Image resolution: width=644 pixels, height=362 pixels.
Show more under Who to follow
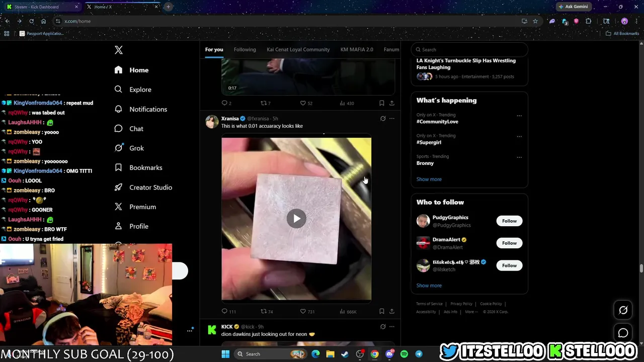tap(429, 286)
